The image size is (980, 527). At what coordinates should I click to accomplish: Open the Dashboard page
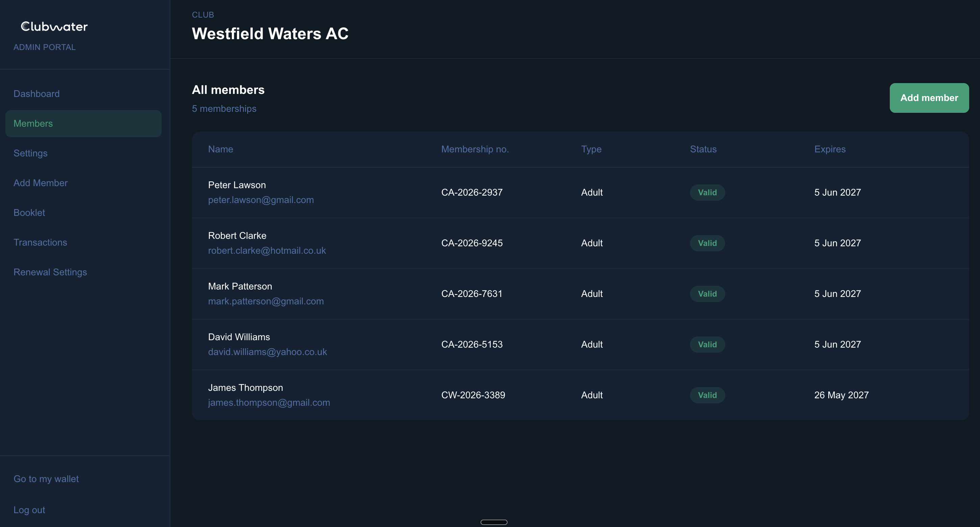[x=36, y=94]
